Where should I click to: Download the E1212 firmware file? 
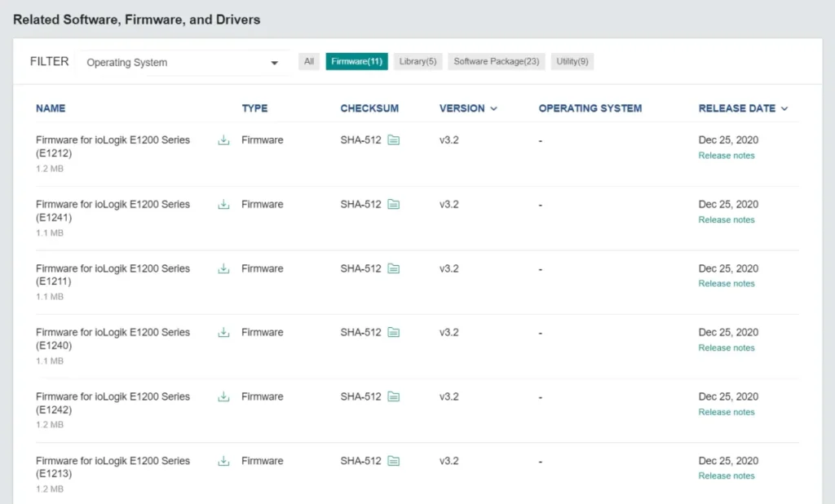coord(223,140)
